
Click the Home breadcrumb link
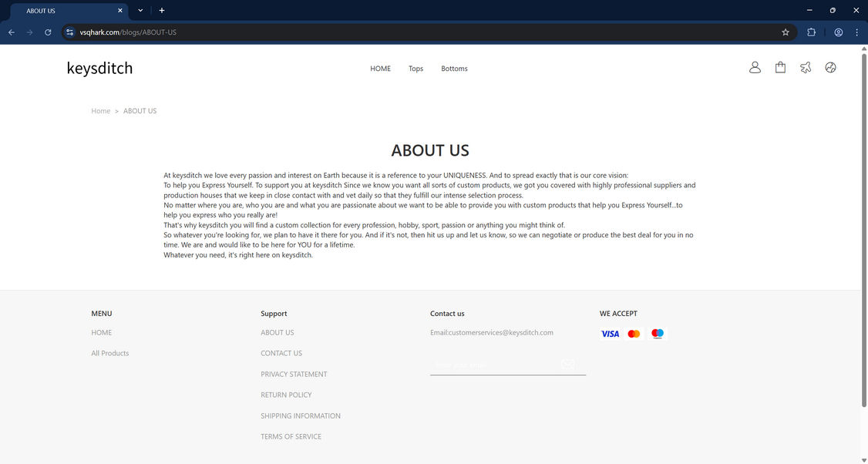pos(101,111)
